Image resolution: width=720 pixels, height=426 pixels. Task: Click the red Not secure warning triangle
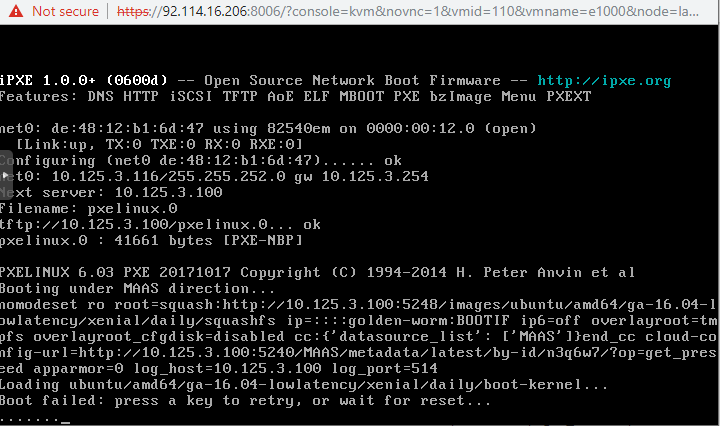coord(14,11)
